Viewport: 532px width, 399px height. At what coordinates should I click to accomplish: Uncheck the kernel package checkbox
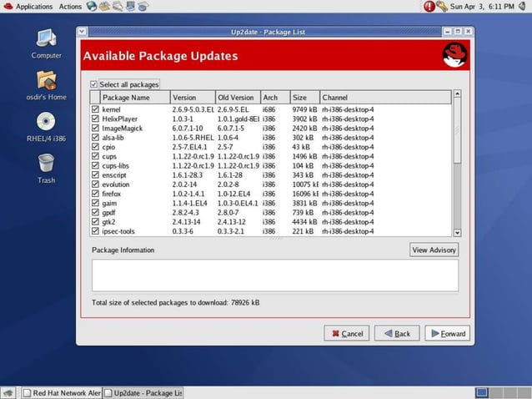[94, 109]
